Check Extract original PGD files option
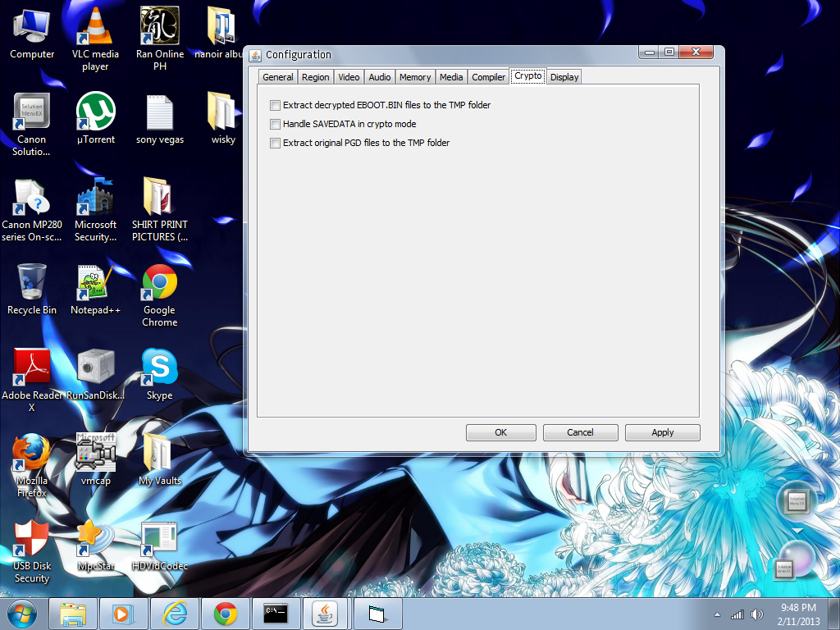 [x=275, y=143]
